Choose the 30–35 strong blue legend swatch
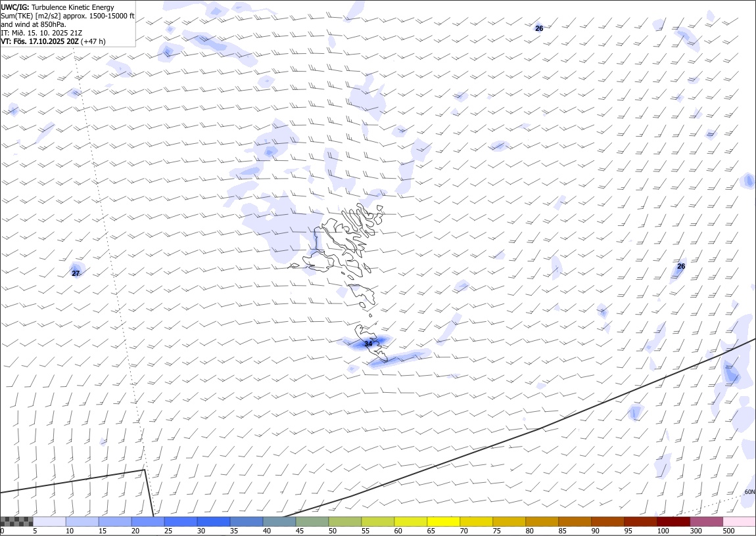The image size is (756, 536). click(214, 522)
